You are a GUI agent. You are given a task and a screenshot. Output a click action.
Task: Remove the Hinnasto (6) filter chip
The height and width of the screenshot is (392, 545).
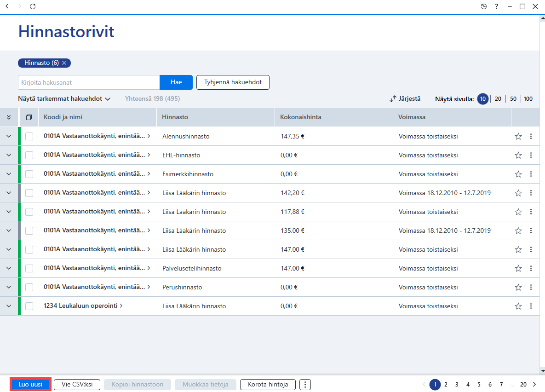64,63
